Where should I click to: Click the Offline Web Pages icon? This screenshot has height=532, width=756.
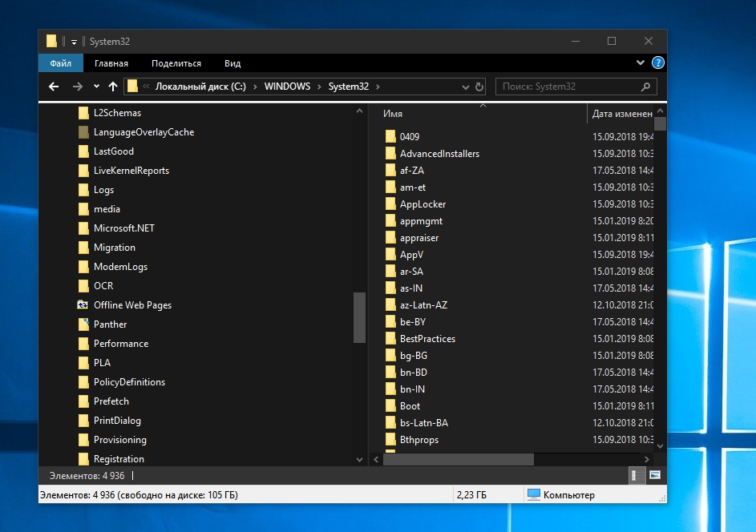coord(83,305)
